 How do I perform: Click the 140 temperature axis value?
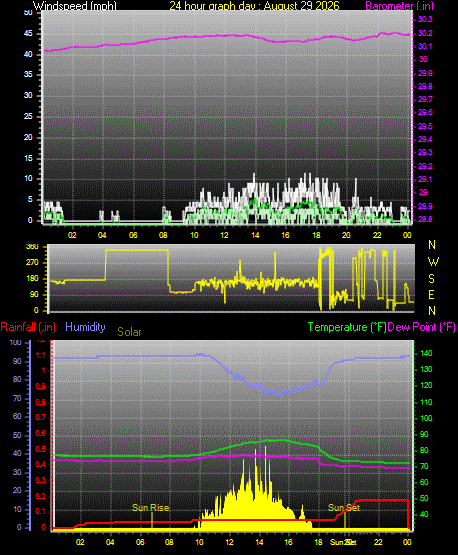[426, 353]
